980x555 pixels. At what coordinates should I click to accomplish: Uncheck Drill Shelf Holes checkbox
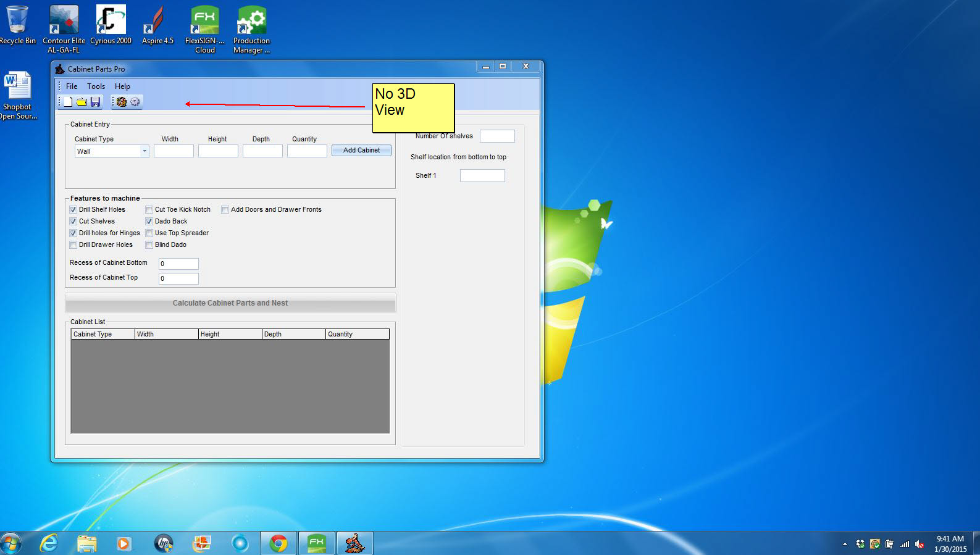[73, 210]
